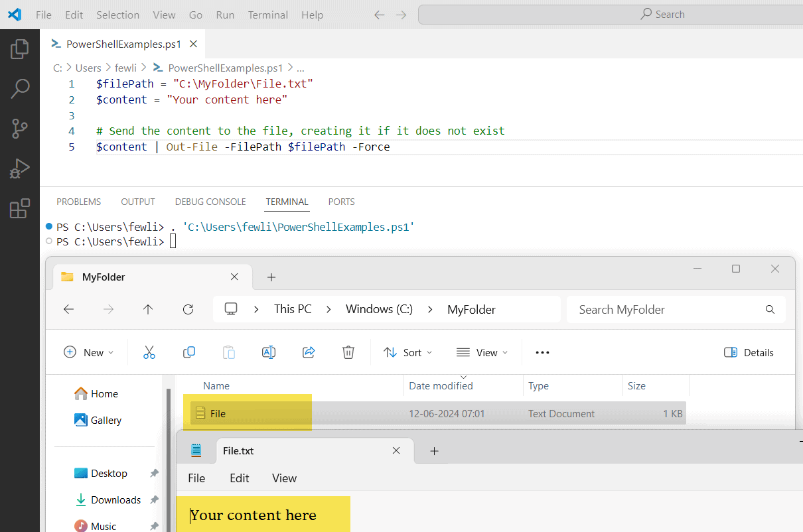The width and height of the screenshot is (803, 532).
Task: Open Gallery in the navigation pane
Action: [98, 420]
